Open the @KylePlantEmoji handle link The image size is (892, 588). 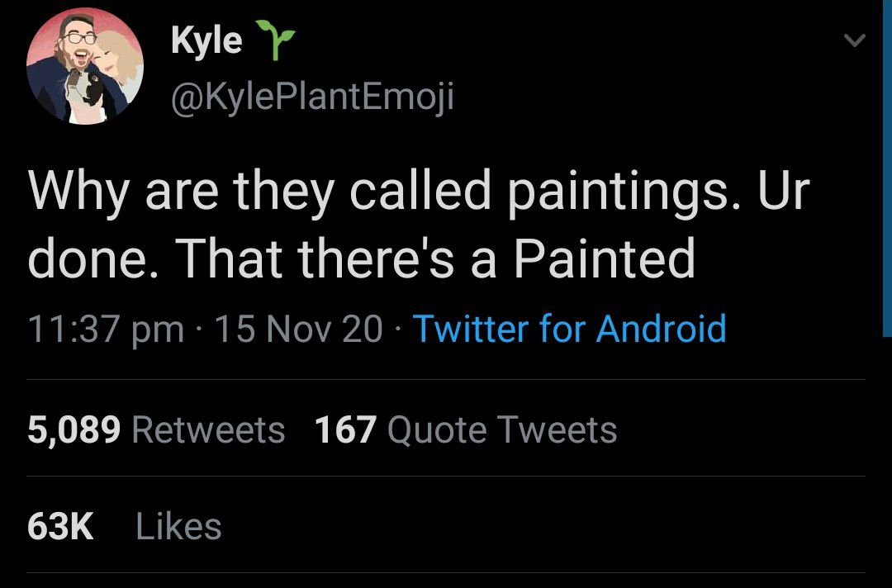point(311,99)
